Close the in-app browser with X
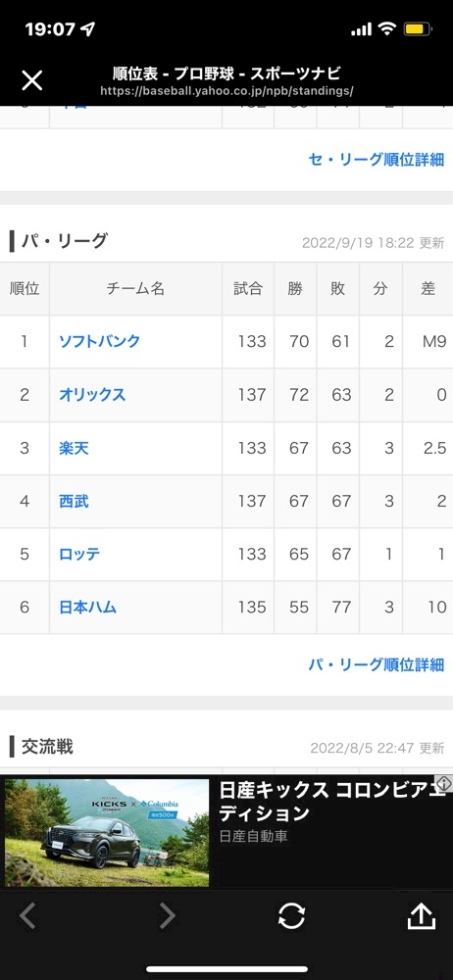The image size is (453, 980). click(x=32, y=80)
